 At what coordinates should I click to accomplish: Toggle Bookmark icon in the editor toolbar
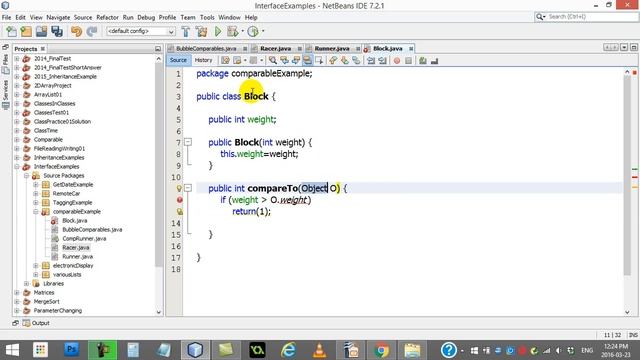(x=356, y=60)
